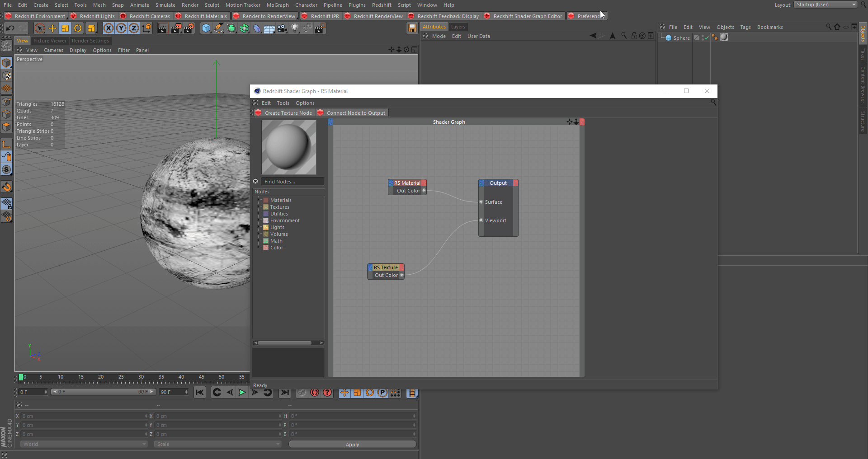Viewport: 868px width, 459px height.
Task: Select the Move tool in the top toolbar
Action: (52, 28)
